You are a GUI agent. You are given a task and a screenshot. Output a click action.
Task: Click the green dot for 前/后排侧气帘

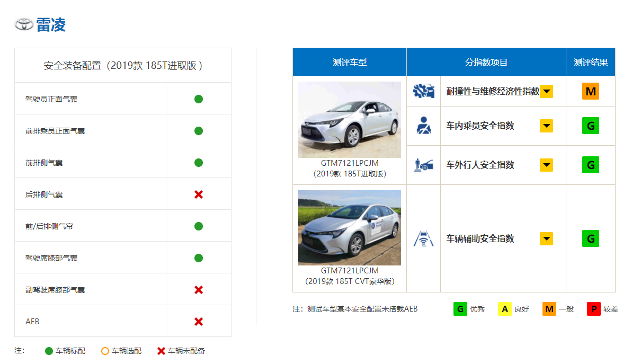tap(198, 226)
